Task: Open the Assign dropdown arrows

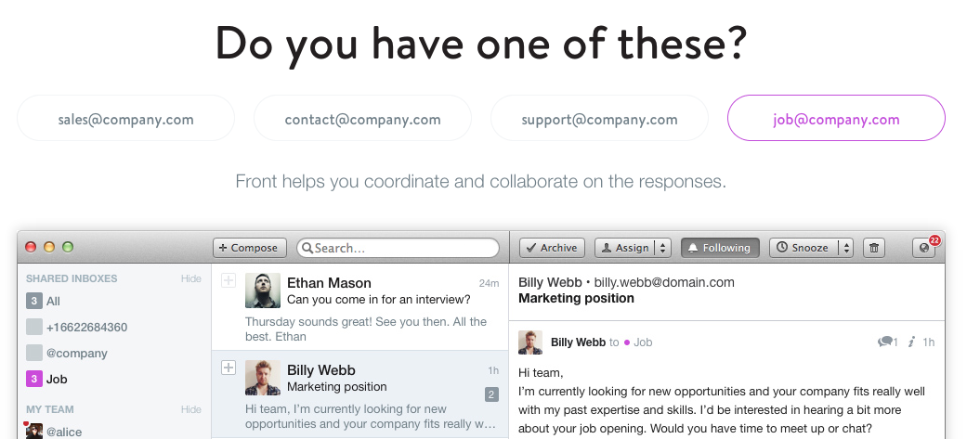Action: point(662,248)
